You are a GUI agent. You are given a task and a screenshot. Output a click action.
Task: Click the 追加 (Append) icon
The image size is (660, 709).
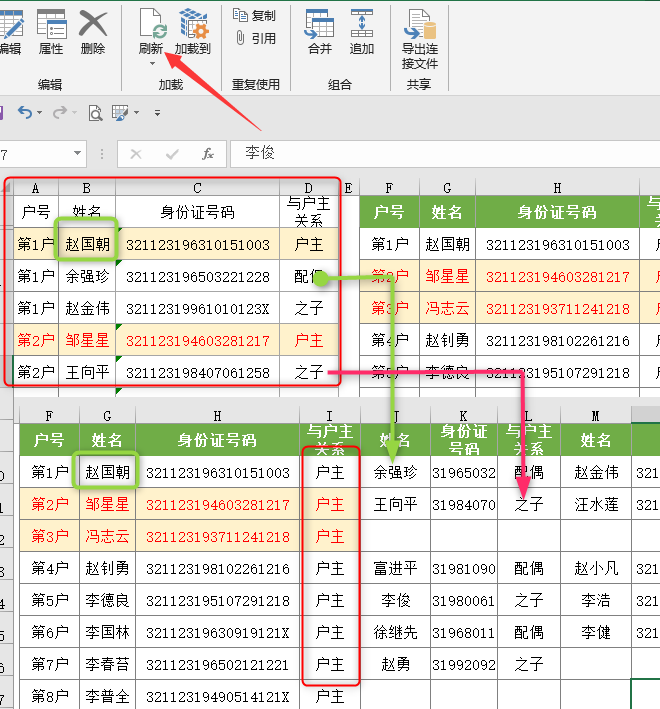click(x=362, y=32)
